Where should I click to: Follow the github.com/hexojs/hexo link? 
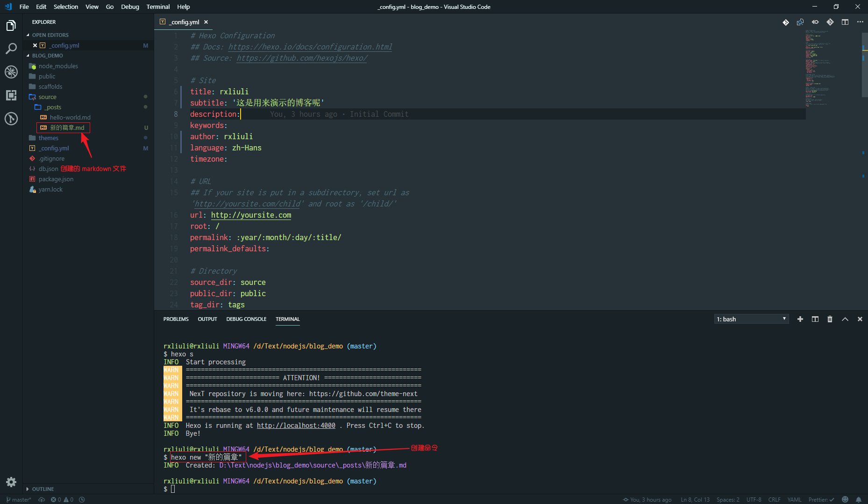point(302,58)
